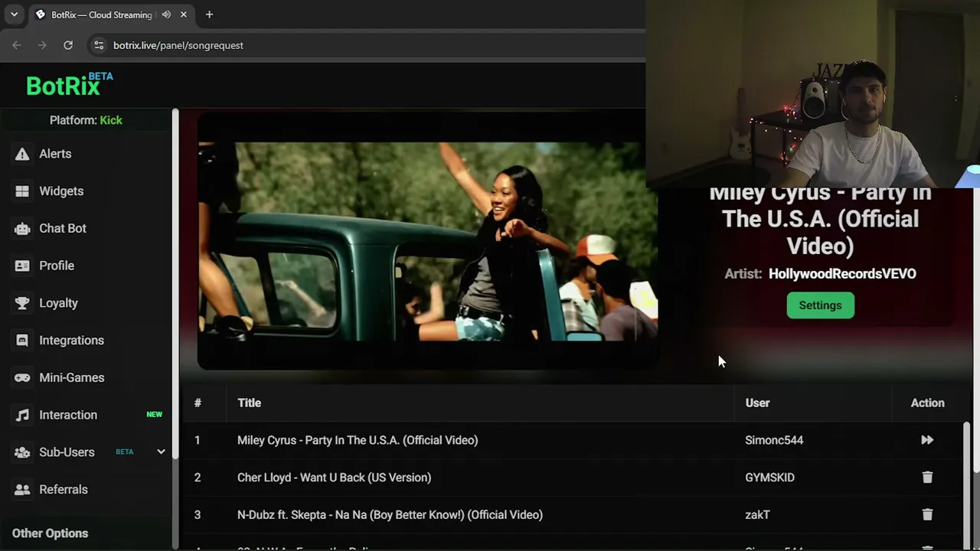Click the Title column header

[x=249, y=403]
